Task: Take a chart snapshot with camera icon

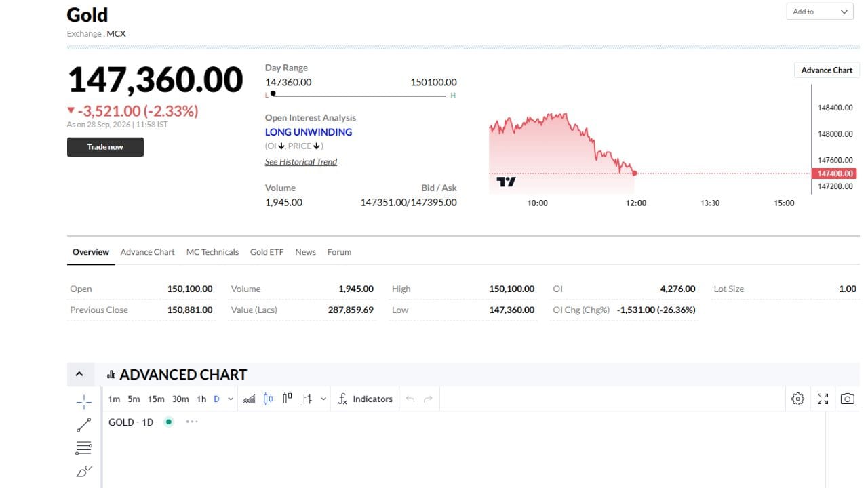Action: pyautogui.click(x=847, y=399)
